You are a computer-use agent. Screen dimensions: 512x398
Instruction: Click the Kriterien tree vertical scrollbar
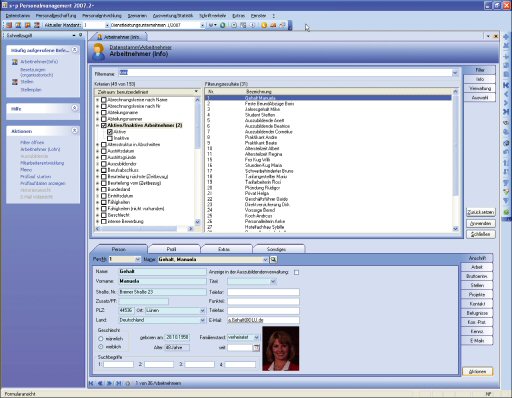(197, 161)
